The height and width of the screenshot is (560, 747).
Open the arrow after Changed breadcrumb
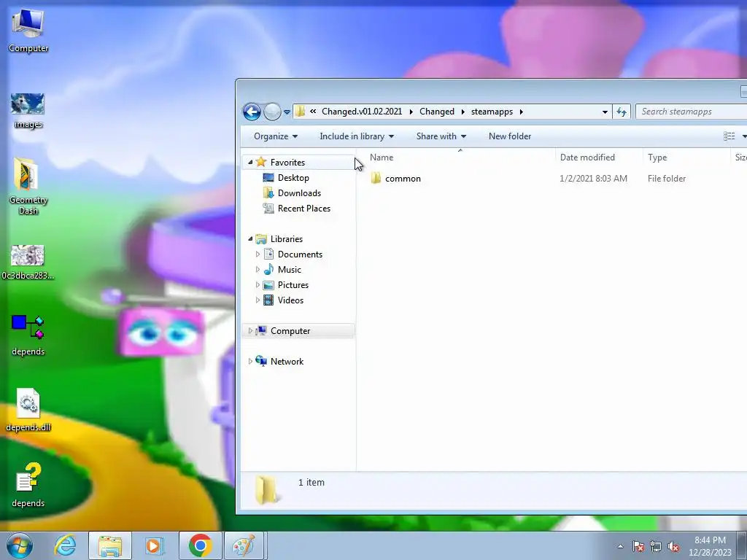tap(463, 112)
